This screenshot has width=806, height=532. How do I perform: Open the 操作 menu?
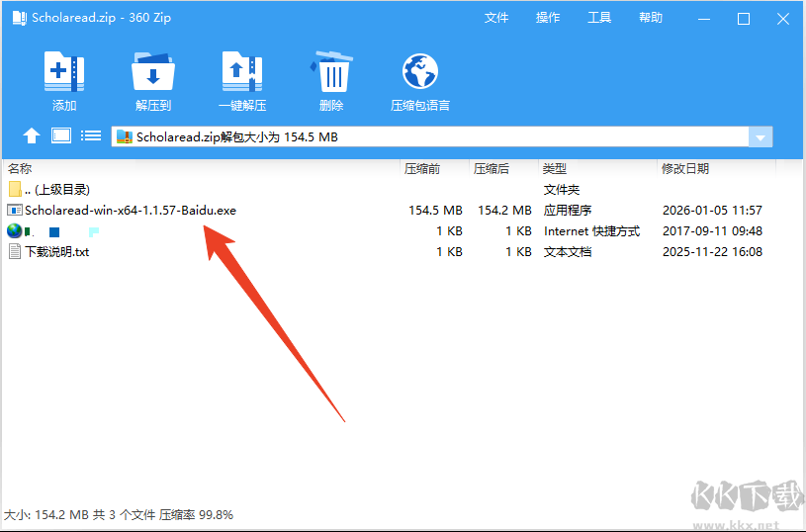548,18
